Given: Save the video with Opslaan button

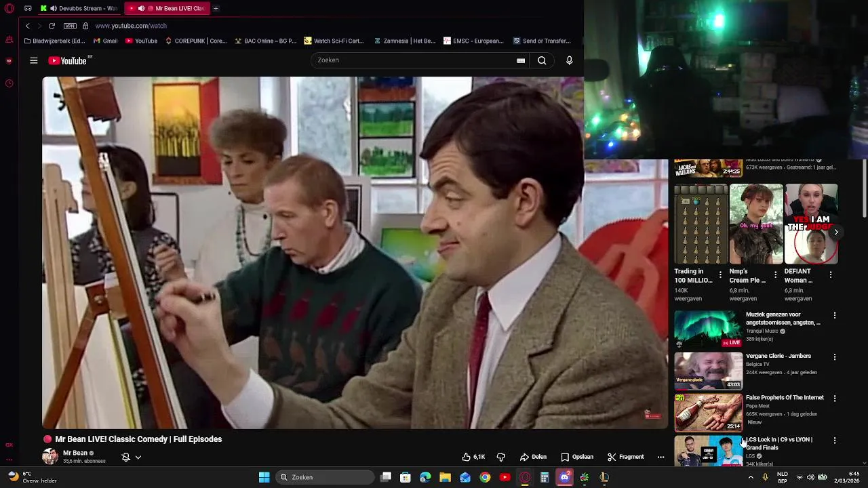Looking at the screenshot, I should point(577,457).
